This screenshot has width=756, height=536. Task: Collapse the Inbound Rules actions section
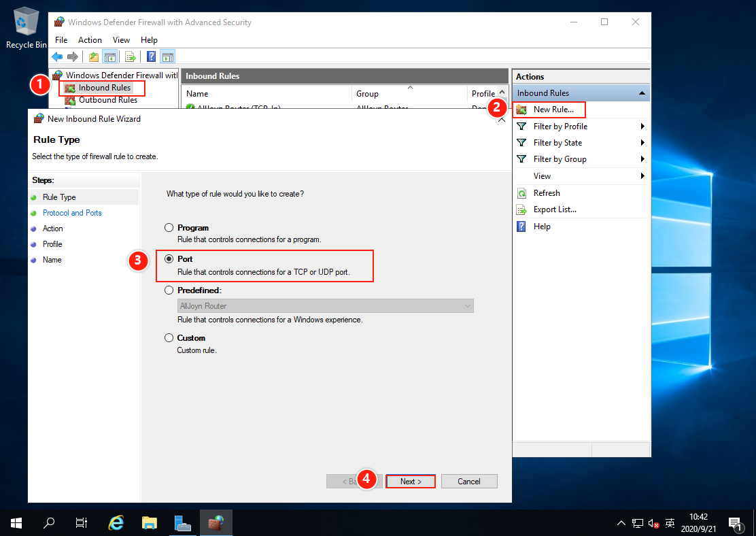[x=642, y=93]
